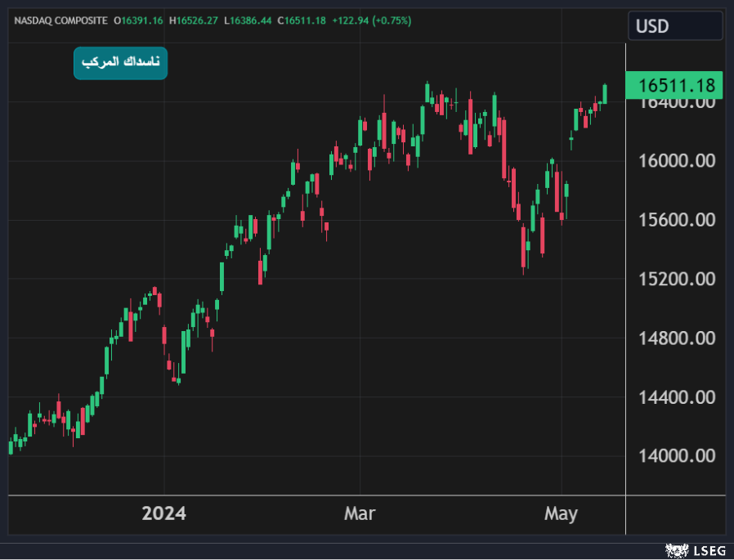Click the 14800.00 price scale label
This screenshot has width=734, height=560.
pos(677,338)
